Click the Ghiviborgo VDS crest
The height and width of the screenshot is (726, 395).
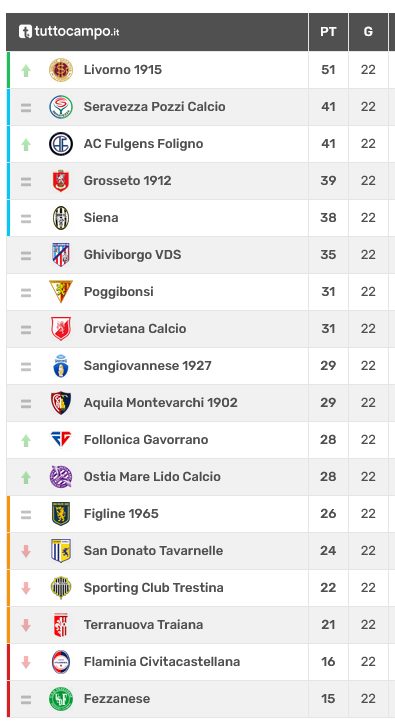coord(61,255)
